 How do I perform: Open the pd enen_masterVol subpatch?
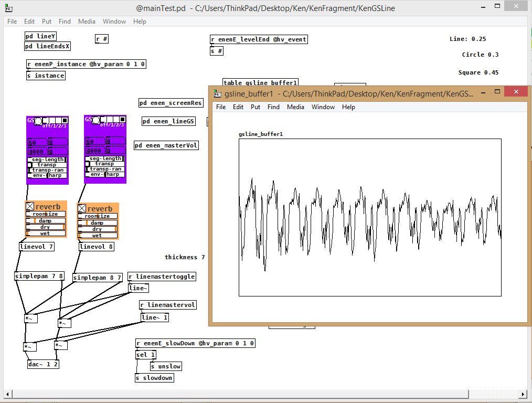[166, 145]
